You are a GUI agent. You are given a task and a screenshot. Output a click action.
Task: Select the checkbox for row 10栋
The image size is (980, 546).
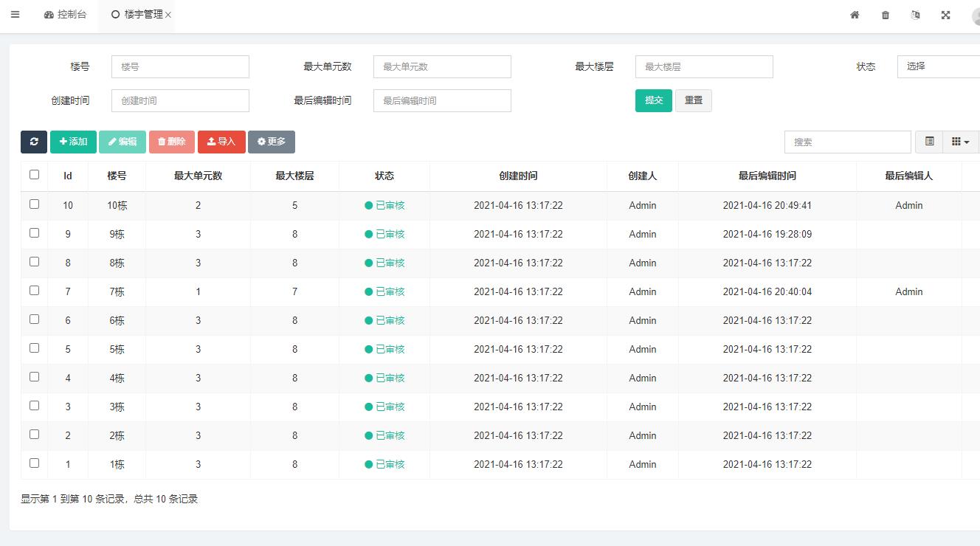34,204
